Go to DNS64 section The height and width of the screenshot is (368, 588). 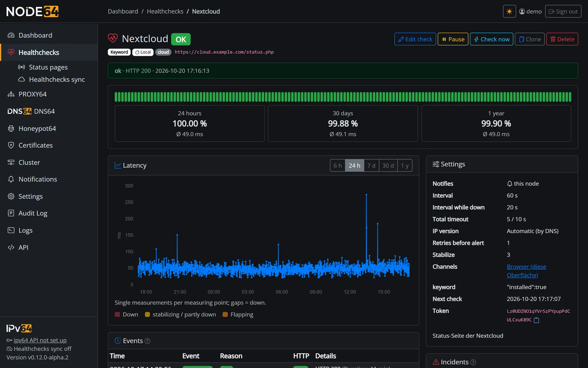click(49, 111)
